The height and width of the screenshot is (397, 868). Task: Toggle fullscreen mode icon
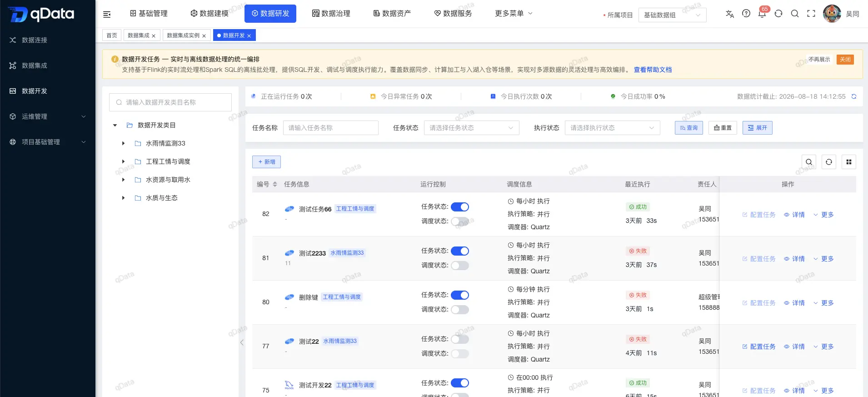[811, 14]
